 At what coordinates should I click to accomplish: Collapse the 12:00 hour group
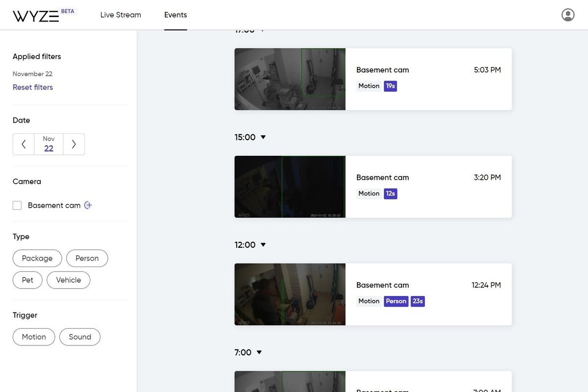[263, 245]
